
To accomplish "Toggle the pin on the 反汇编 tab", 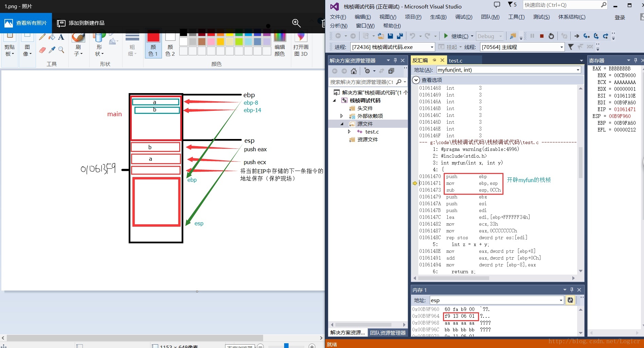I will point(434,60).
